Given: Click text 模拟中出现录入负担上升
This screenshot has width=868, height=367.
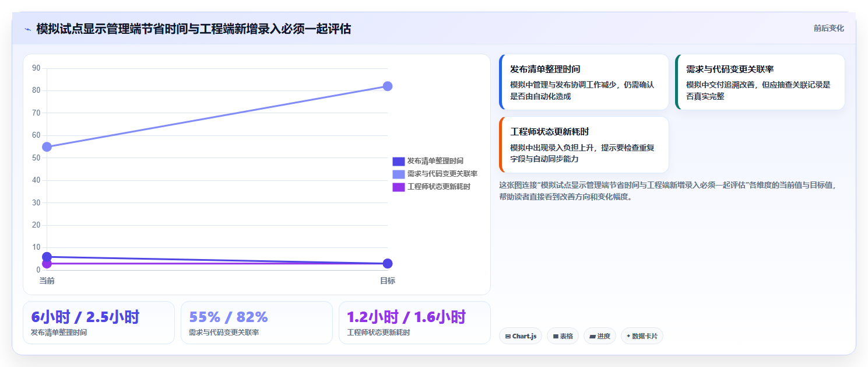Looking at the screenshot, I should [582, 153].
